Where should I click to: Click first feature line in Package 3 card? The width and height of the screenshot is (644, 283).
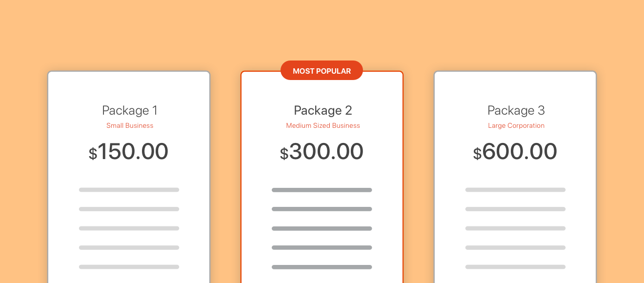[x=515, y=190]
